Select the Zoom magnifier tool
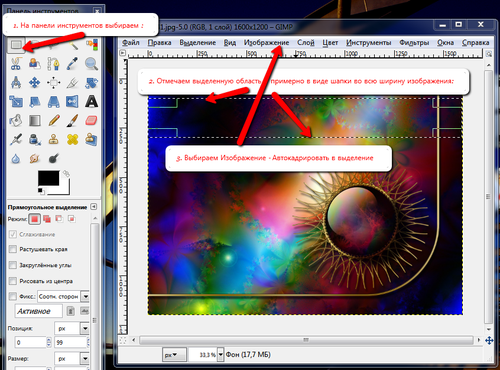 [x=91, y=63]
